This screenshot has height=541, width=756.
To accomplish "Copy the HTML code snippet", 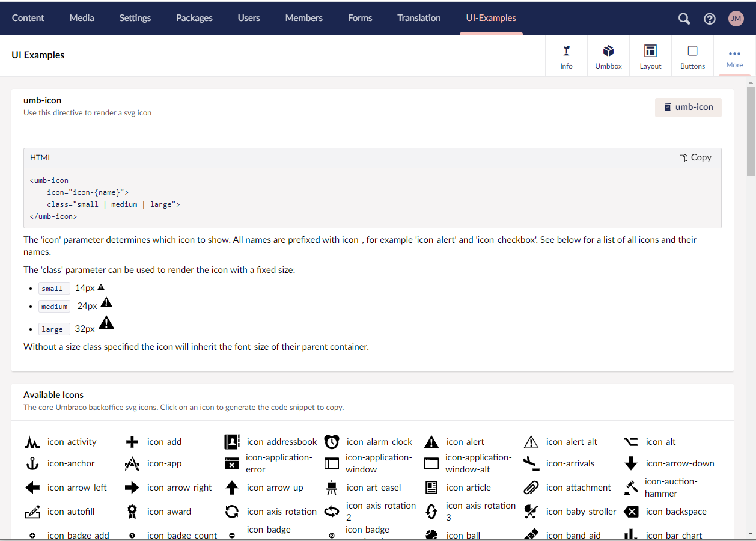I will [695, 157].
